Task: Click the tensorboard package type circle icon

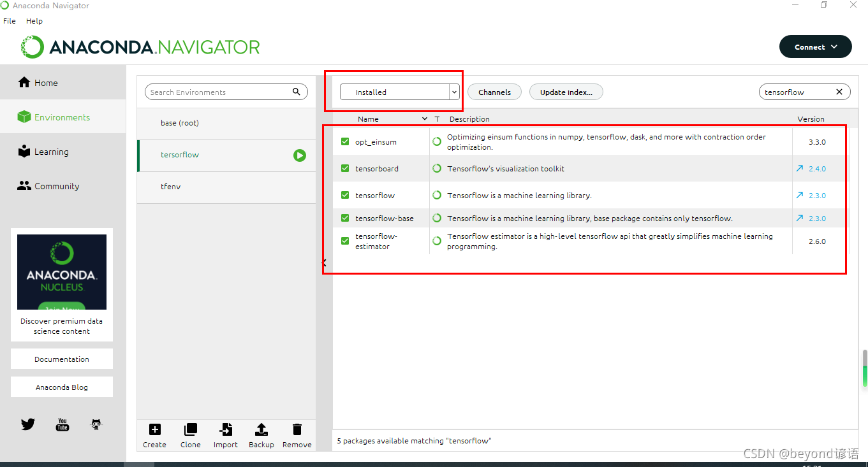Action: coord(437,169)
